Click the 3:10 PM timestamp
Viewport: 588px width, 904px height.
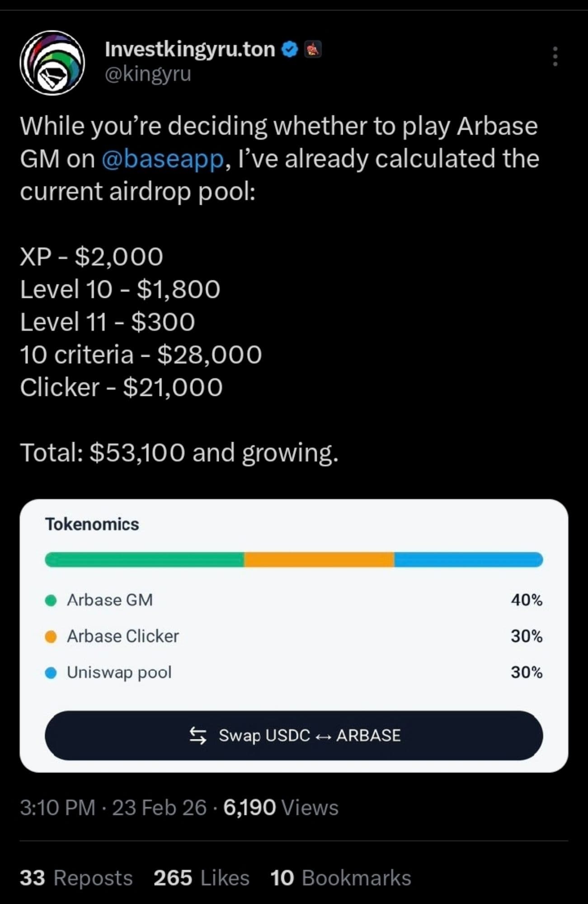(x=57, y=807)
